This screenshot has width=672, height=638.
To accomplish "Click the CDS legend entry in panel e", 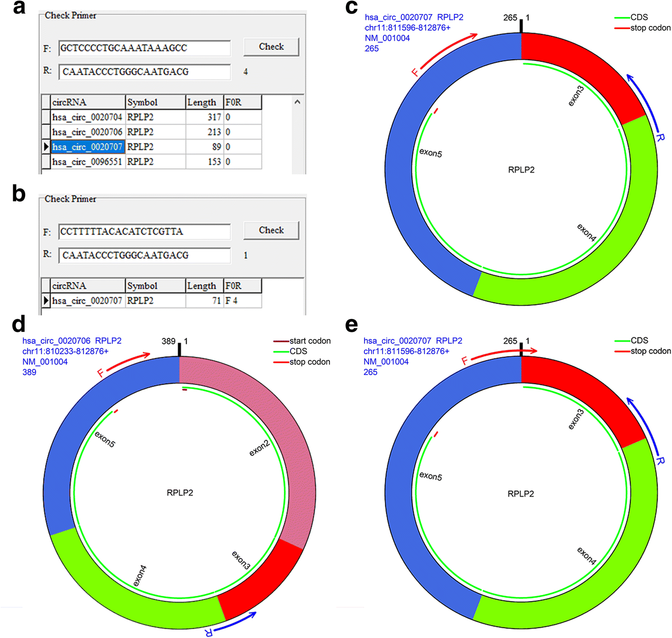I will 631,341.
